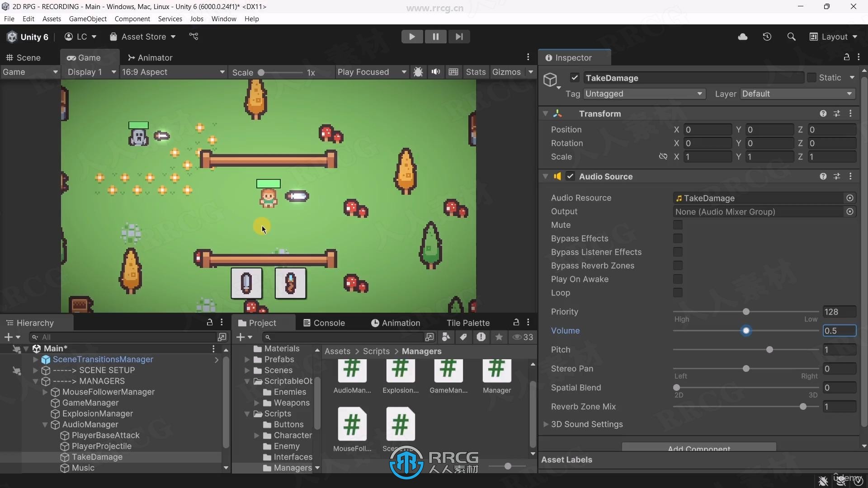868x488 pixels.
Task: Click the Pitch slider
Action: tap(746, 350)
